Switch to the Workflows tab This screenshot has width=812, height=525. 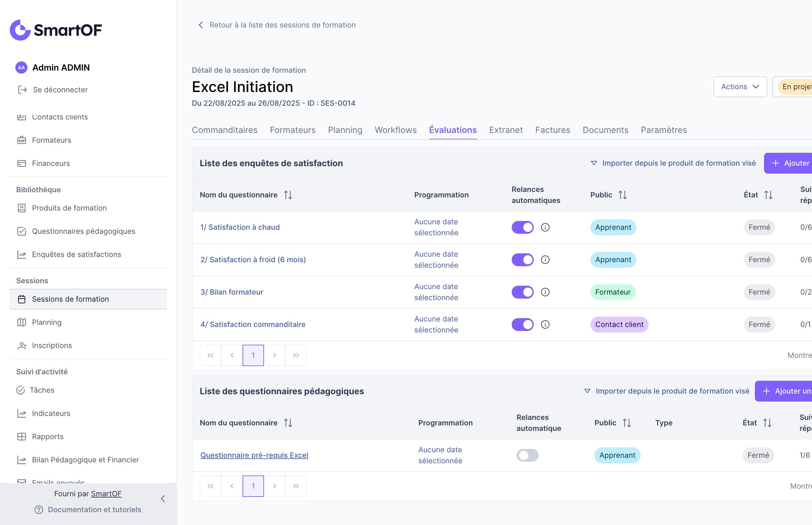pyautogui.click(x=395, y=130)
